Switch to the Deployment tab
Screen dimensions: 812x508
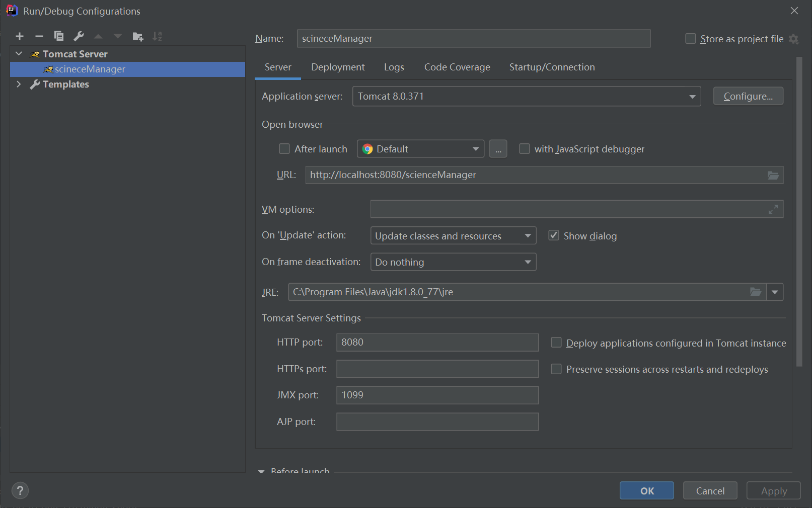[x=338, y=67]
